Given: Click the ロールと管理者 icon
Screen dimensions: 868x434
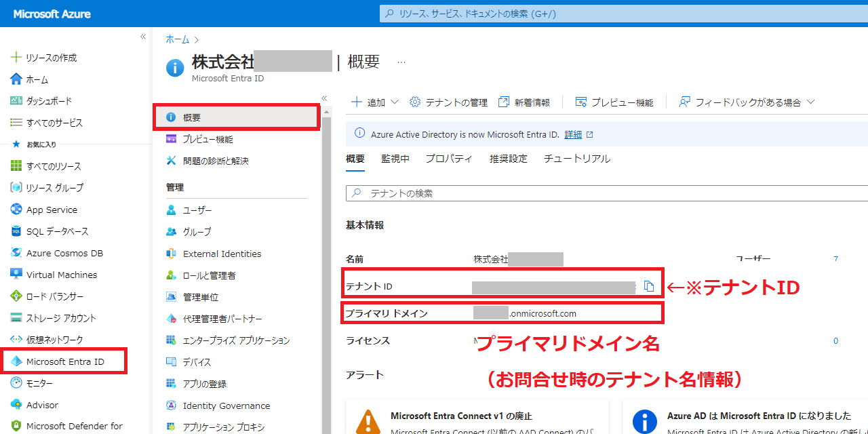Looking at the screenshot, I should [171, 275].
